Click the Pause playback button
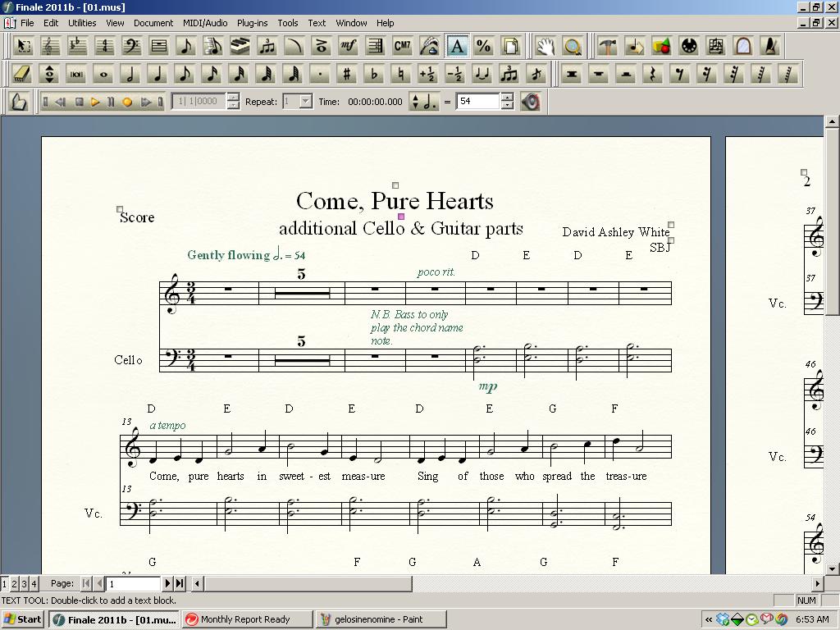The width and height of the screenshot is (840, 630). click(x=111, y=102)
